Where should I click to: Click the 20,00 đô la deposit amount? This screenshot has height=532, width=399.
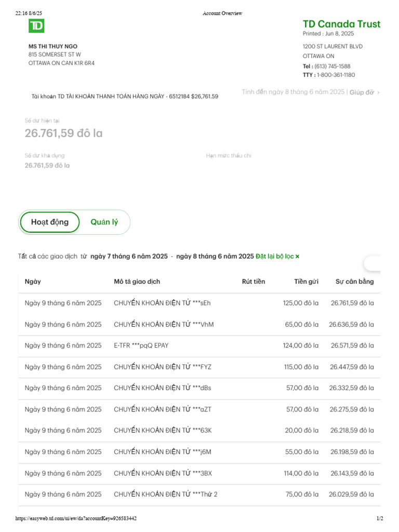pyautogui.click(x=302, y=431)
